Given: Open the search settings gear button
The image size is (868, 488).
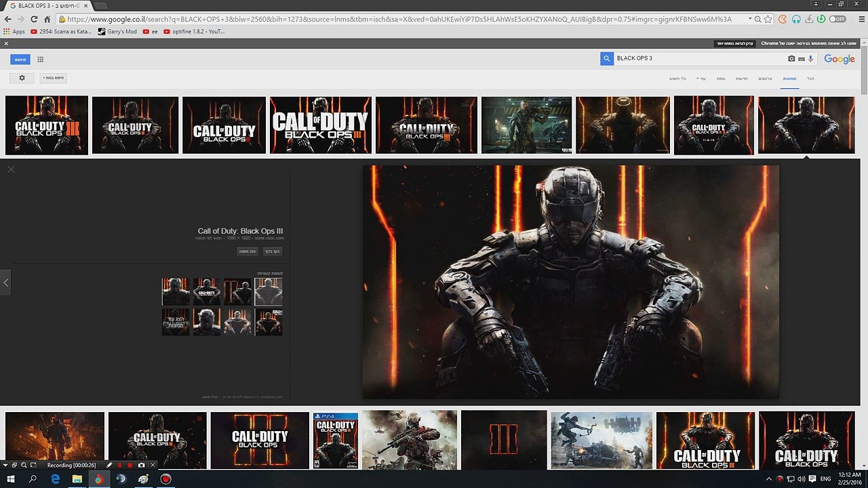Looking at the screenshot, I should coord(22,78).
